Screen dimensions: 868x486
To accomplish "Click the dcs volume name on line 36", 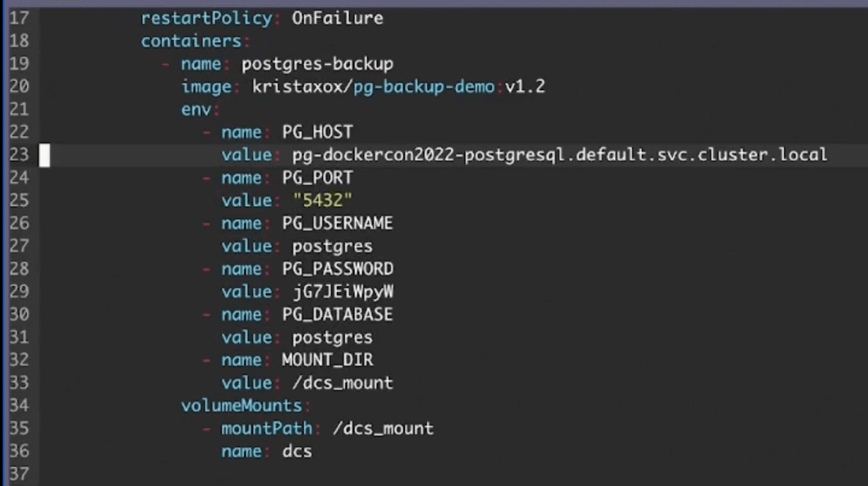I will [297, 451].
